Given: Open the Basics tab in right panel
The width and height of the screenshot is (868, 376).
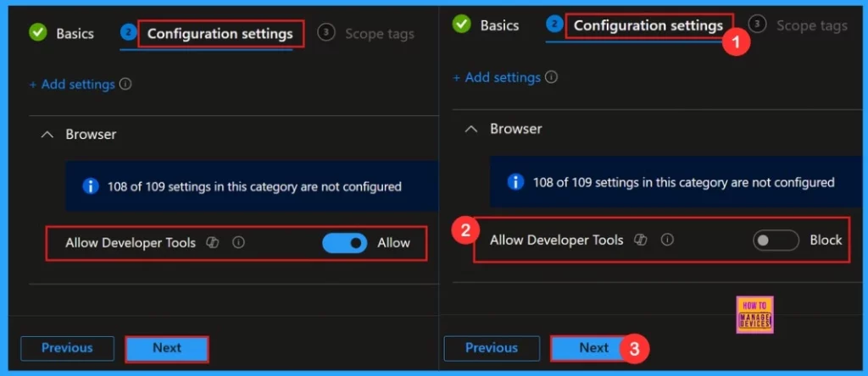Looking at the screenshot, I should click(x=499, y=25).
